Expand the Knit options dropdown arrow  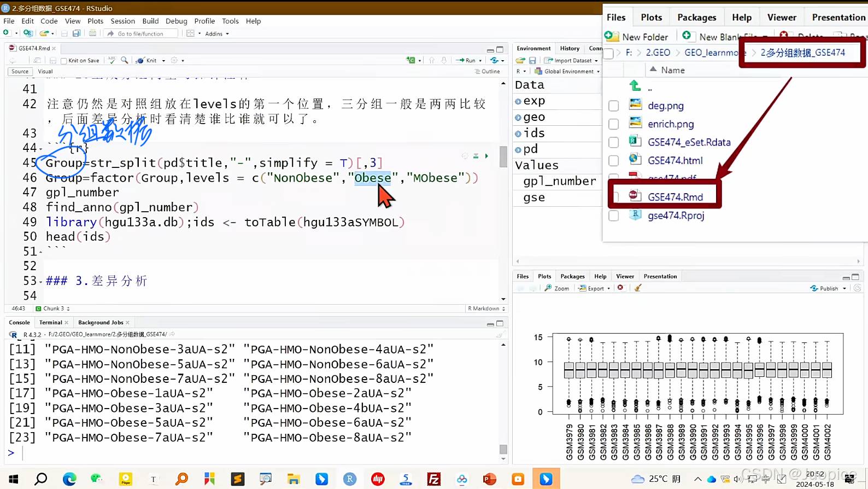point(163,61)
